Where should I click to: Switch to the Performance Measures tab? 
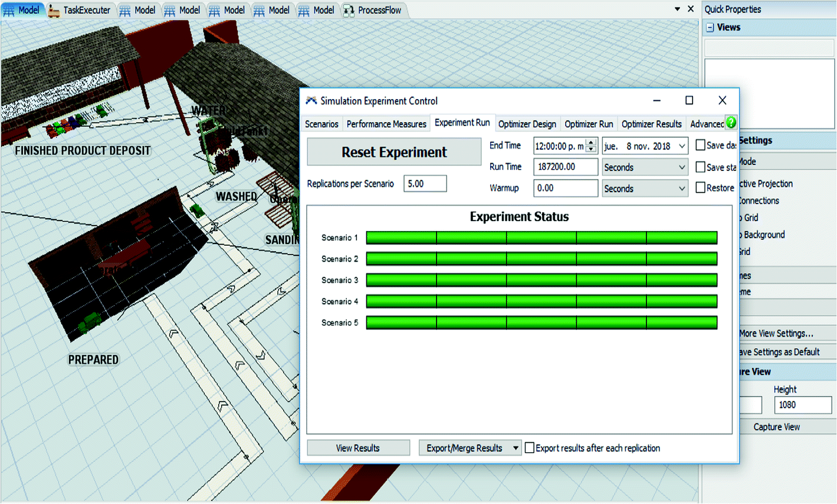pos(386,124)
